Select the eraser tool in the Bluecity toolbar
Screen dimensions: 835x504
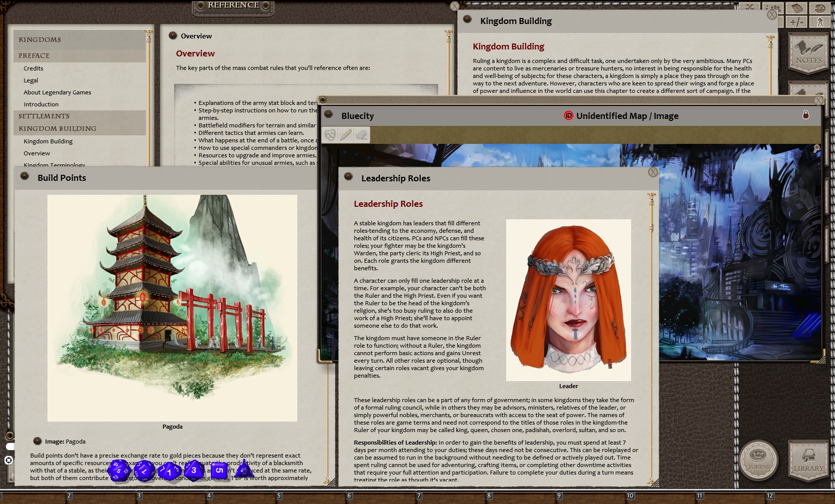click(362, 135)
